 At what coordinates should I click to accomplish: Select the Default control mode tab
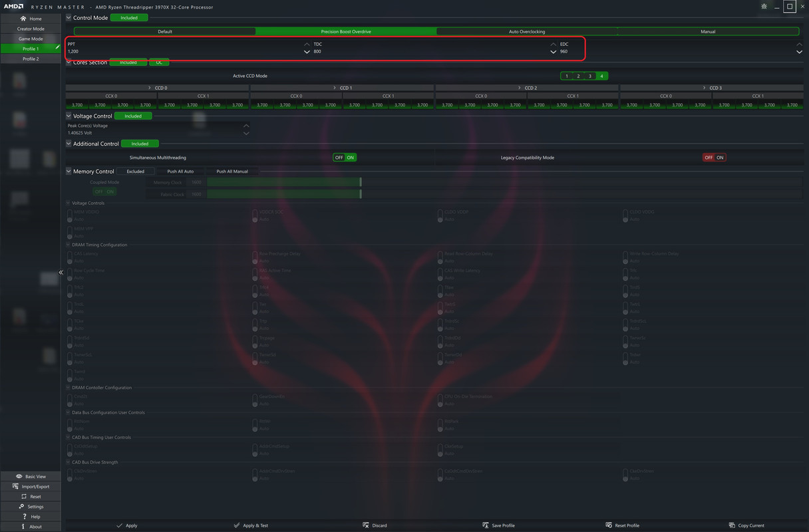(x=165, y=31)
